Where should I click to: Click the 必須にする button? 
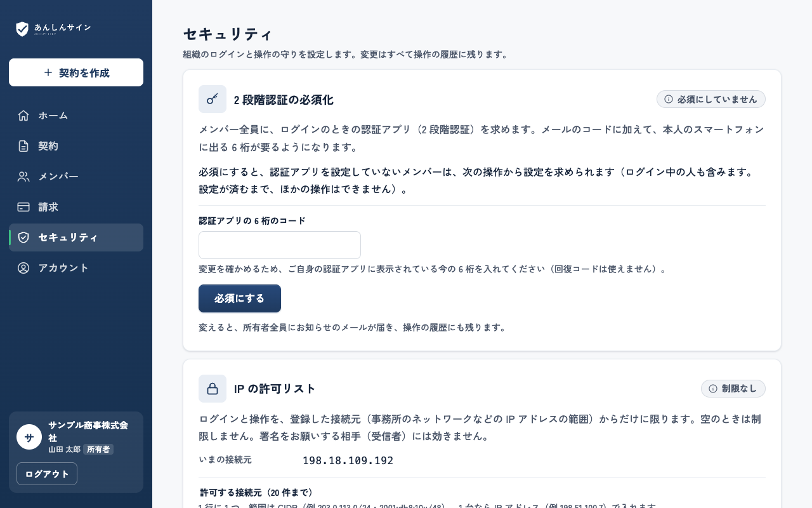click(x=240, y=298)
